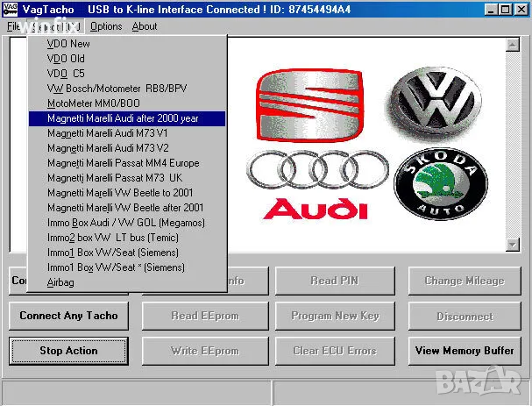Screen dimensions: 532x406
Task: Click the scrollbar up arrow
Action: coord(513,45)
